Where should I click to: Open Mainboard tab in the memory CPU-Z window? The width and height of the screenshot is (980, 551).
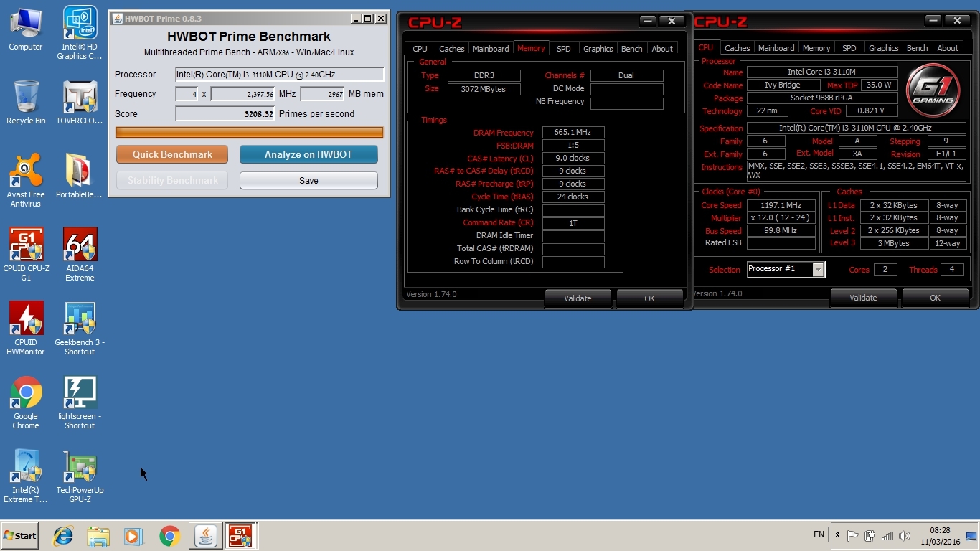pyautogui.click(x=491, y=48)
